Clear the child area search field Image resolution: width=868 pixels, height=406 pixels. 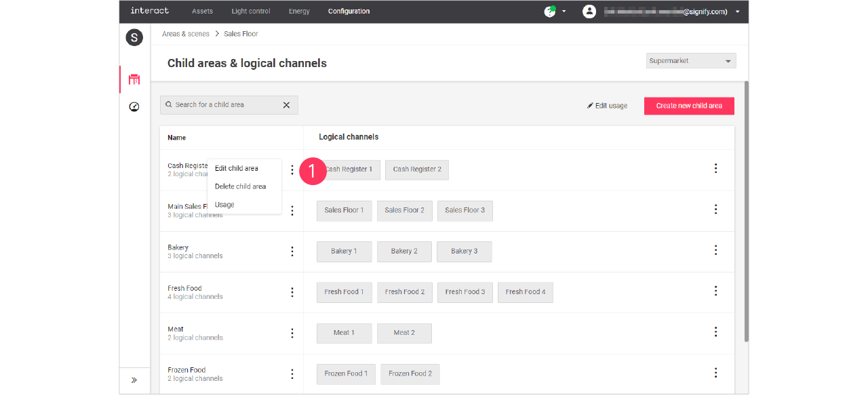[x=286, y=105]
